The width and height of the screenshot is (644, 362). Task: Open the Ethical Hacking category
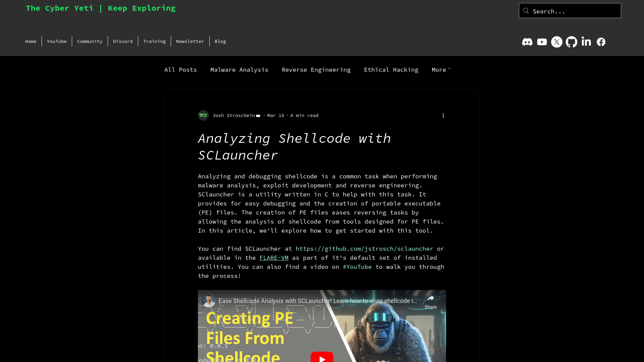(x=391, y=69)
